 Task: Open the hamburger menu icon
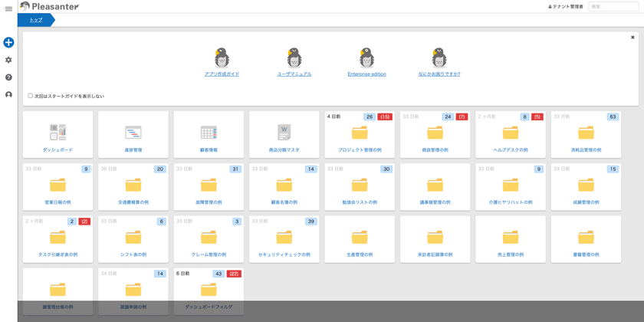(8, 8)
